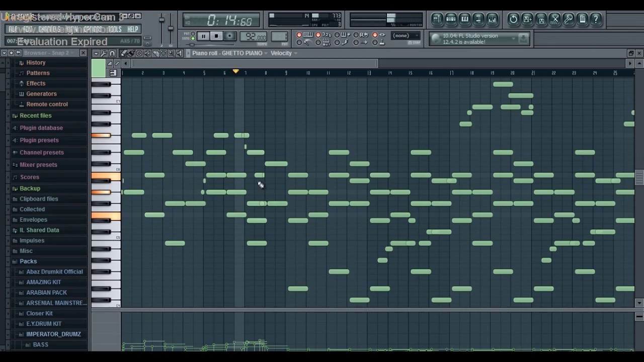Open the Channel presets folder
The image size is (644, 362).
pyautogui.click(x=42, y=152)
